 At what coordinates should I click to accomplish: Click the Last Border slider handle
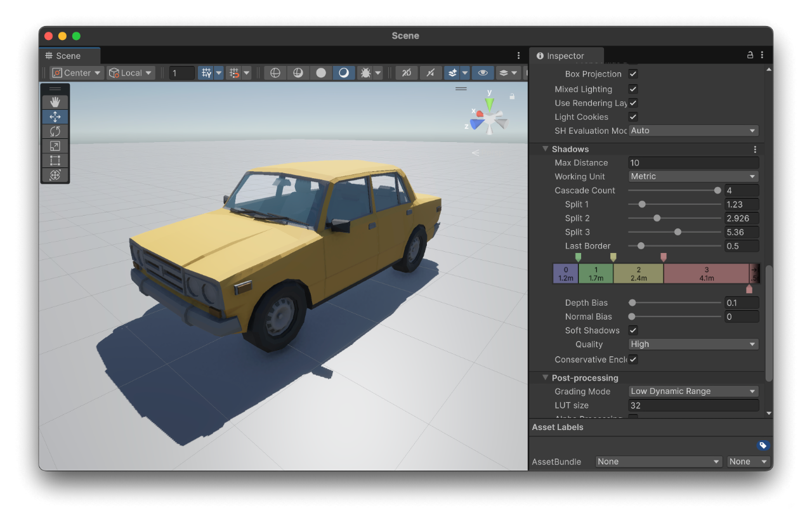point(641,246)
